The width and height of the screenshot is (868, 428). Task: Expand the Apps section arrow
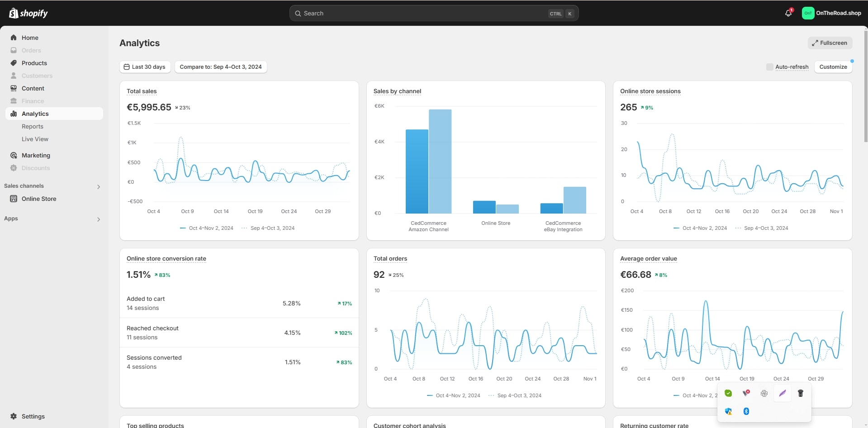99,219
